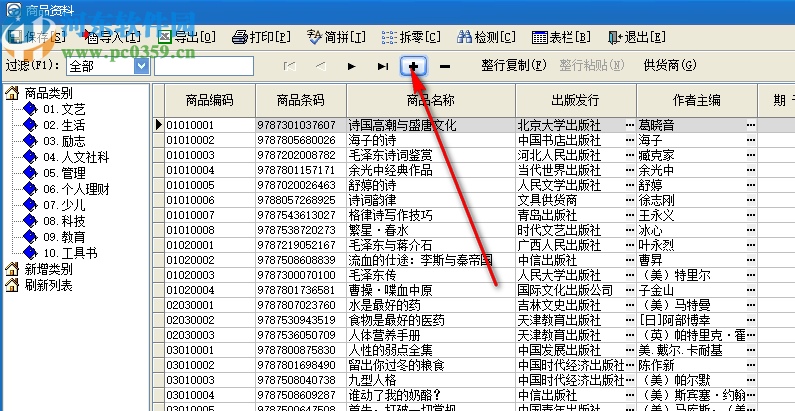Click the Import 导入[I] toolbar button
This screenshot has width=795, height=411.
[113, 37]
